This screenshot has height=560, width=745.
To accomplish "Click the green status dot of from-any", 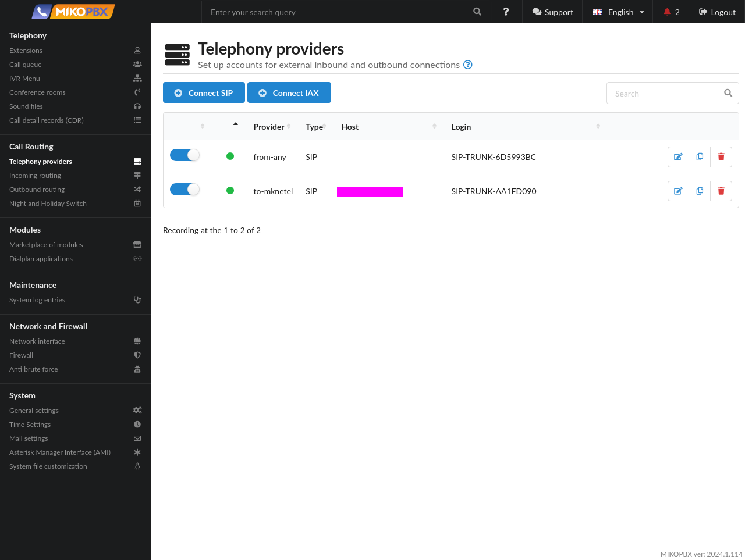I will pyautogui.click(x=230, y=156).
